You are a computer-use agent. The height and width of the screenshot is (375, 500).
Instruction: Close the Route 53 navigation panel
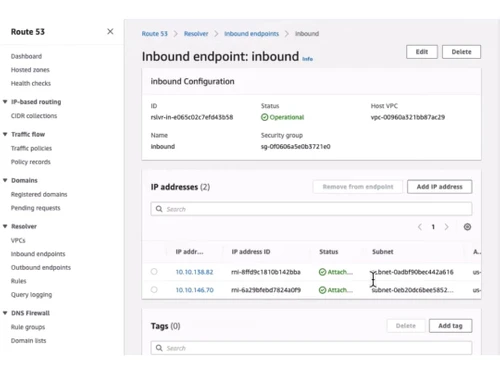[110, 31]
